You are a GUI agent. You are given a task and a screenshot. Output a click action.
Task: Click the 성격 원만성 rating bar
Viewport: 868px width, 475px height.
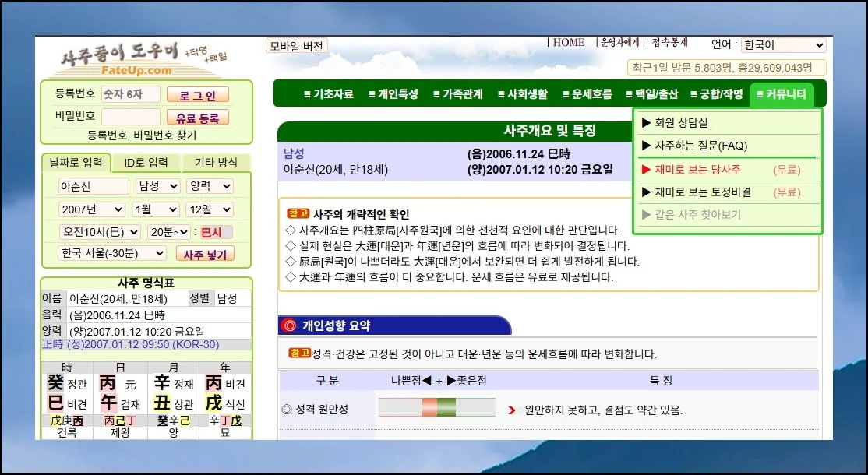point(436,408)
